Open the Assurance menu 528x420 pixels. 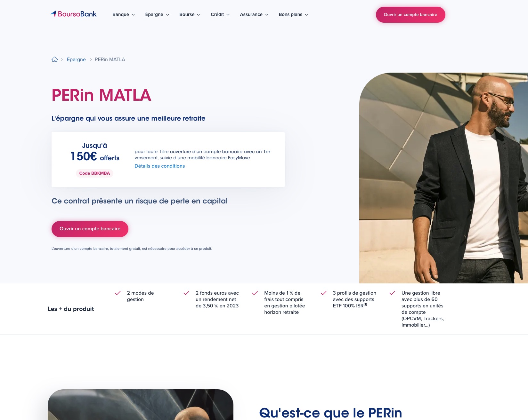point(254,14)
